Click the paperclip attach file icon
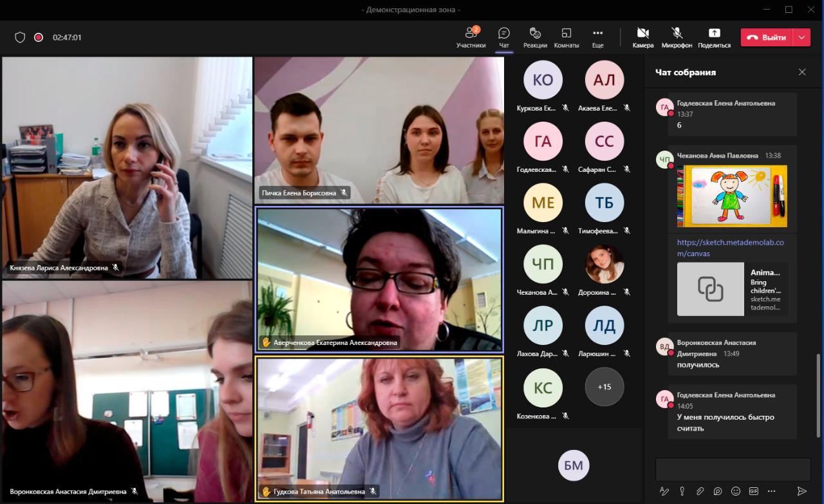Image resolution: width=824 pixels, height=504 pixels. click(x=700, y=491)
